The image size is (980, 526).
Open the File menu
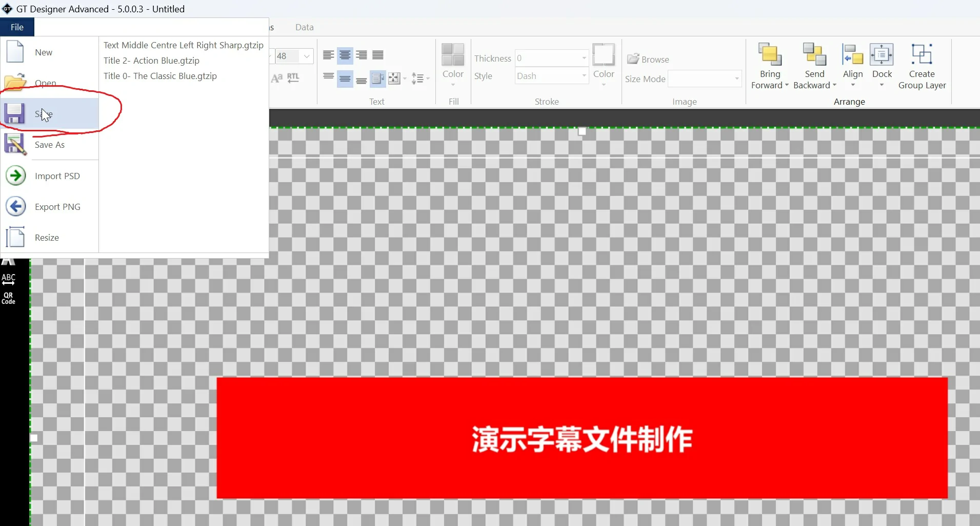[x=17, y=27]
